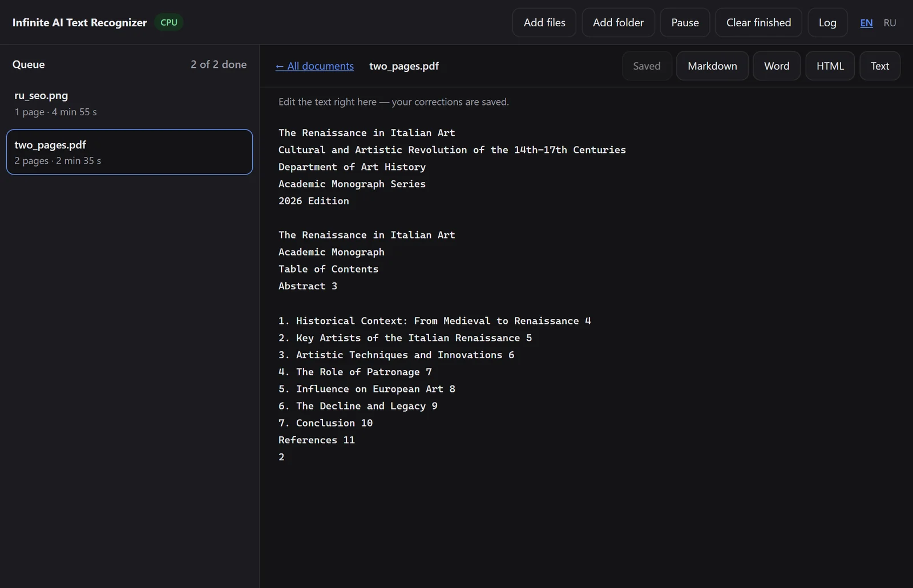Click the line 'Department of Art History'
This screenshot has width=913, height=588.
[x=352, y=167]
